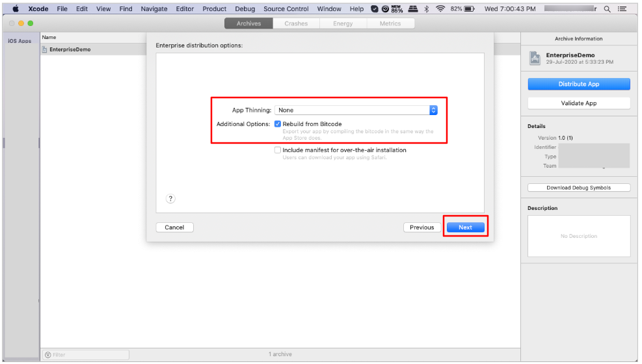Switch to the Crashes tab
642x364 pixels.
[x=296, y=23]
